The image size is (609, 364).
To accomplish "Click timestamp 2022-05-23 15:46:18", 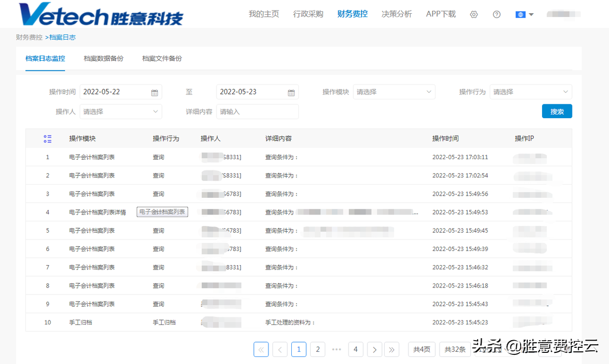I will point(460,286).
